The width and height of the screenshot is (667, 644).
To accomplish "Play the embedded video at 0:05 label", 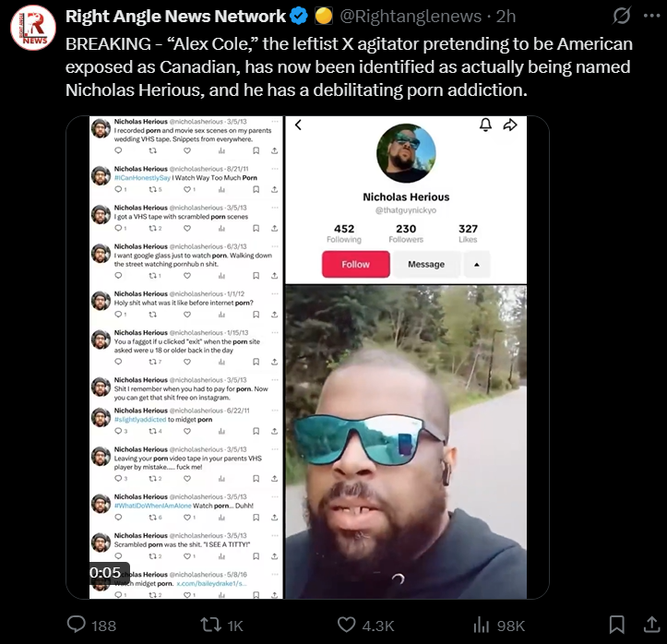I will tap(105, 573).
